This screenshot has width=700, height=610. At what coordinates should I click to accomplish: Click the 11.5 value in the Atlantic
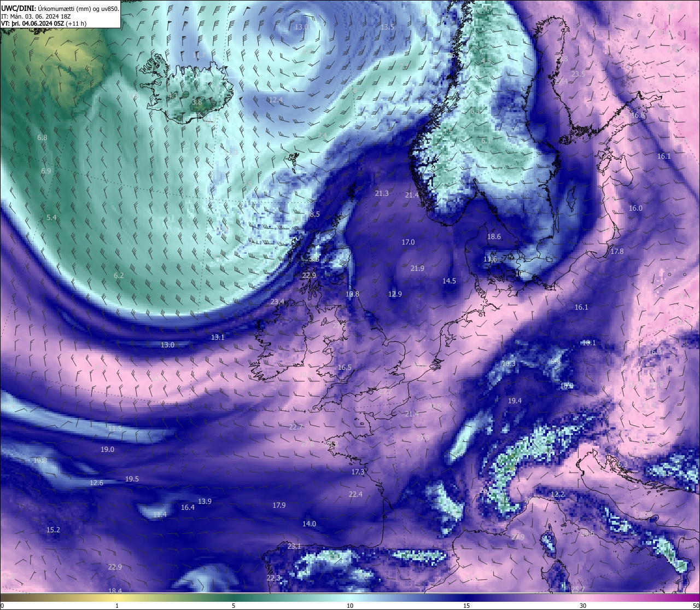115,429
